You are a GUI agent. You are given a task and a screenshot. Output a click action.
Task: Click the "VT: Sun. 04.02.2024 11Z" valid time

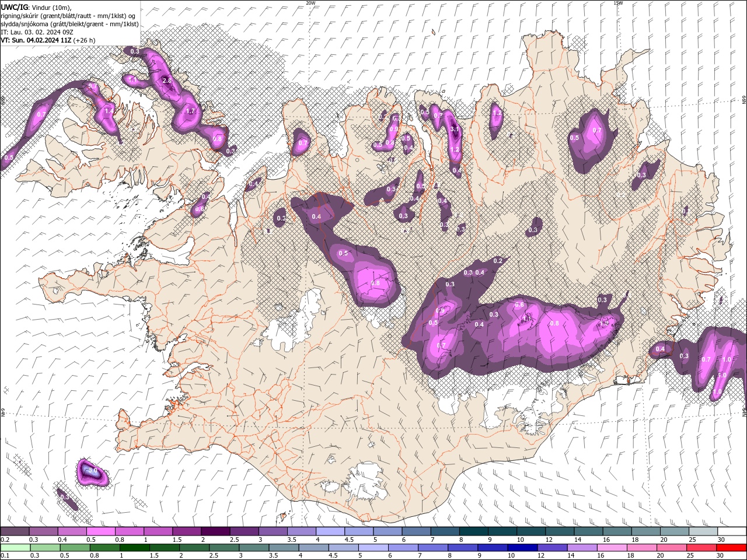(x=36, y=40)
